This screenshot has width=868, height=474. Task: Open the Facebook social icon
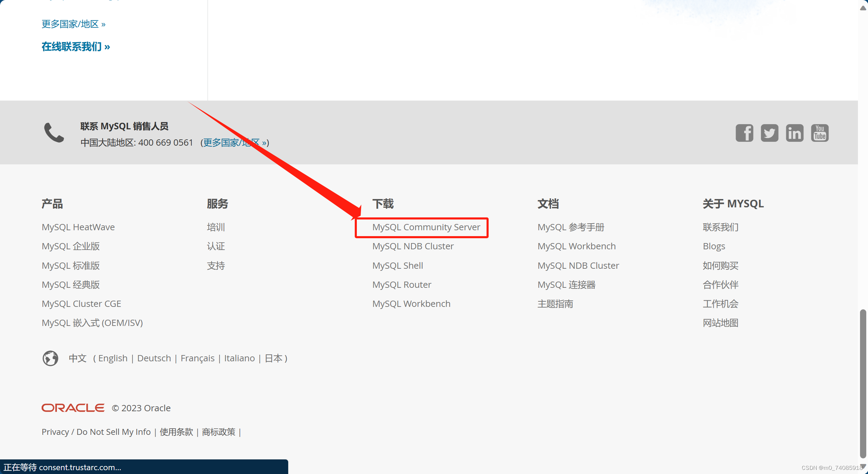pos(744,133)
